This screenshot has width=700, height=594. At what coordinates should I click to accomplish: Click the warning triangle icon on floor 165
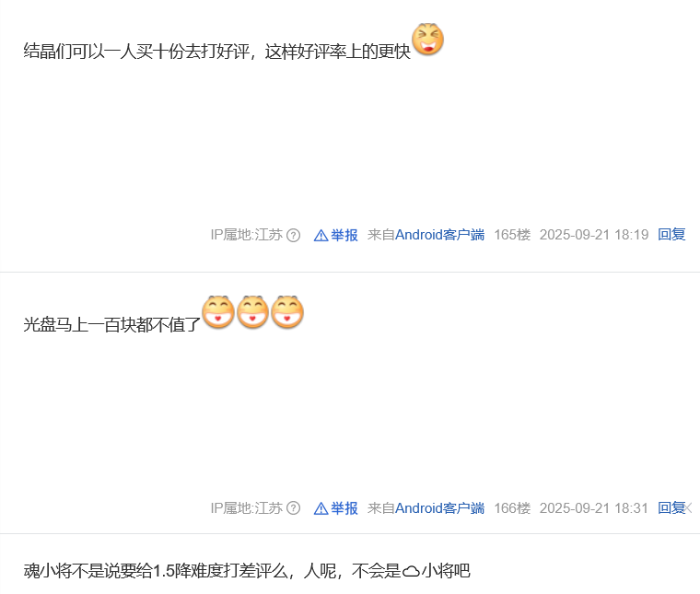click(321, 235)
